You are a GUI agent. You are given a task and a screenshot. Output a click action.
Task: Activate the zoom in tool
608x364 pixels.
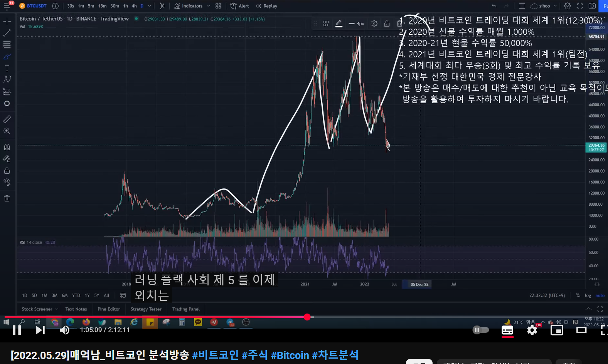7,131
